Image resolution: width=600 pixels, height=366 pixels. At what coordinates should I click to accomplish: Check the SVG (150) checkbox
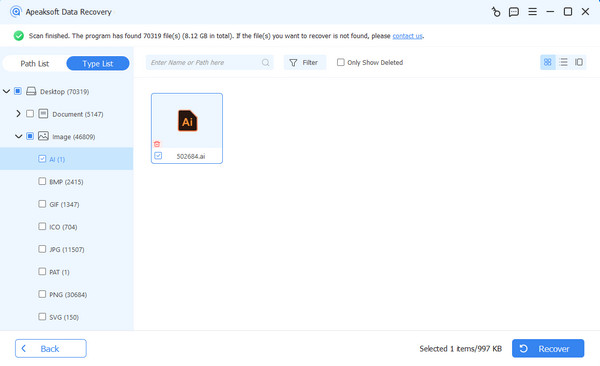(x=42, y=317)
